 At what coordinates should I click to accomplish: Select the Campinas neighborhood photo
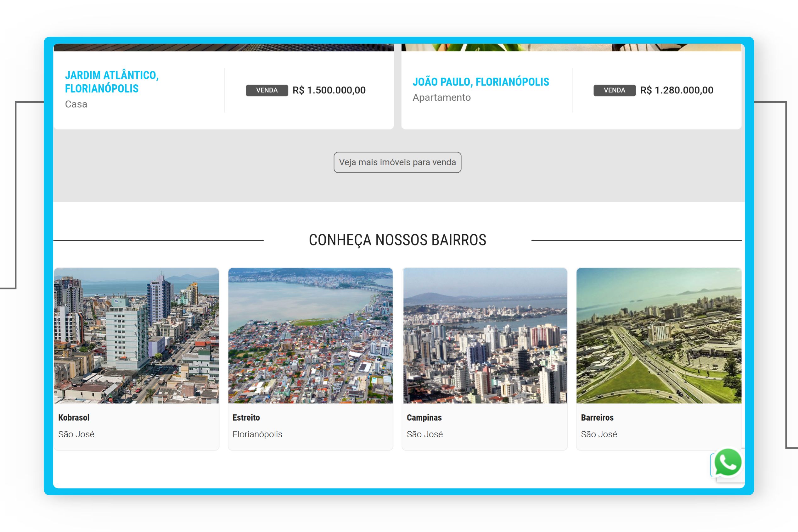[485, 336]
